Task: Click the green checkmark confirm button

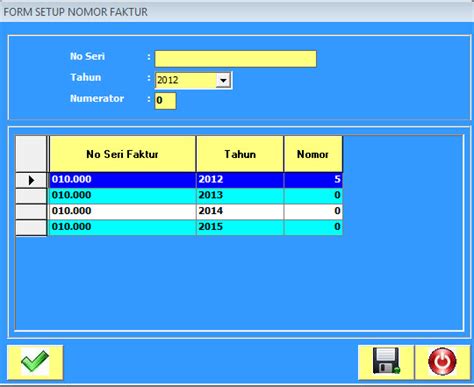Action: (x=35, y=362)
